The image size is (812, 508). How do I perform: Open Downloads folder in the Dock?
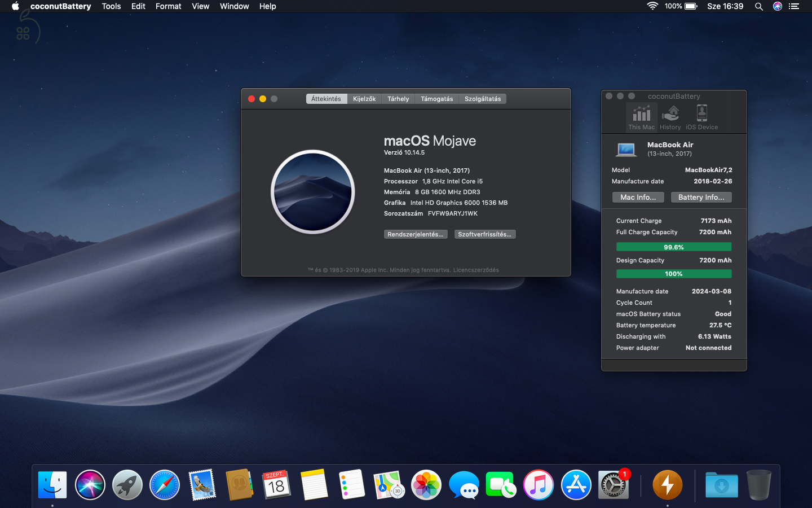722,485
